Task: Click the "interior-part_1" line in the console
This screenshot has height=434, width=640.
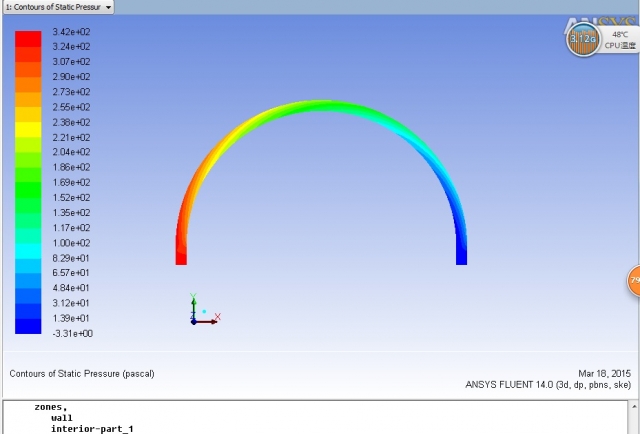Action: (92, 429)
